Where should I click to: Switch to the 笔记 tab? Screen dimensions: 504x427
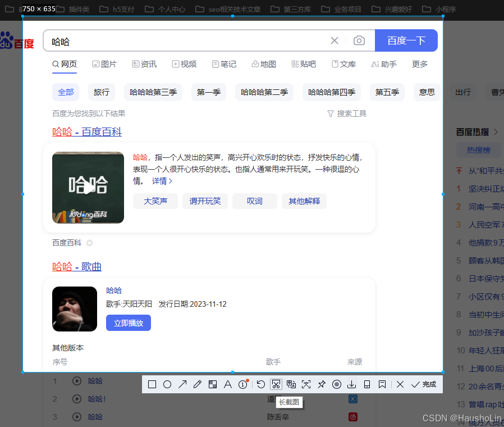pyautogui.click(x=224, y=64)
